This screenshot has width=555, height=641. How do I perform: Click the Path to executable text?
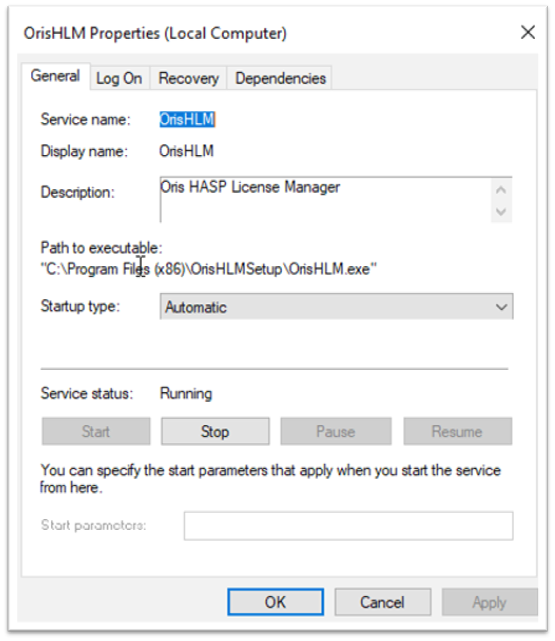click(208, 269)
